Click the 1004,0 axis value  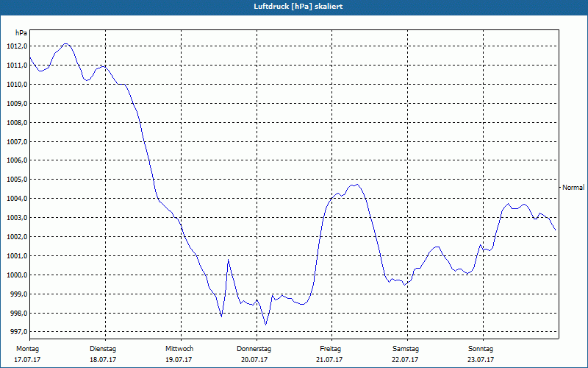(x=17, y=199)
